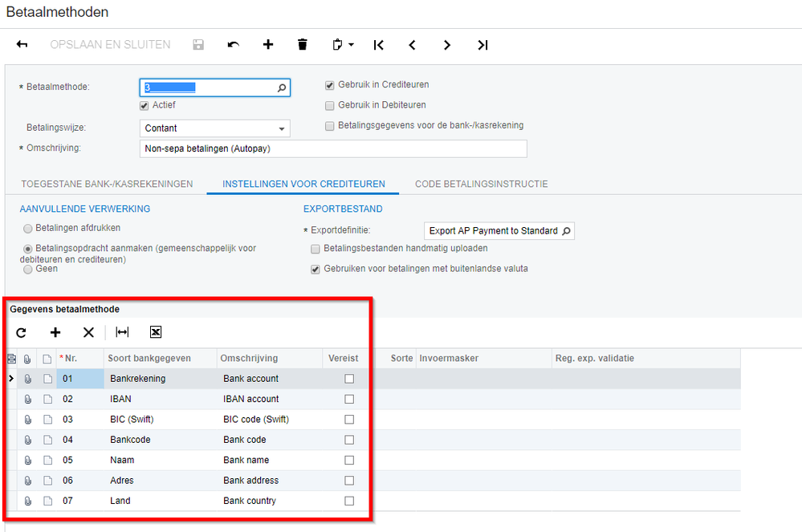Open attachments paperclip for Naam row
Image resolution: width=802 pixels, height=532 pixels.
pos(27,461)
